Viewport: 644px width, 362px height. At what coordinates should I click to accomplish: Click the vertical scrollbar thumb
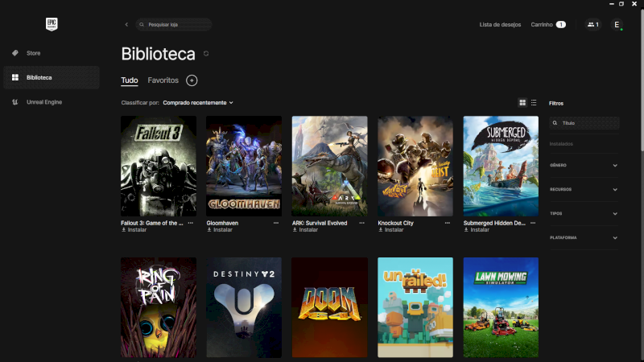pyautogui.click(x=642, y=80)
